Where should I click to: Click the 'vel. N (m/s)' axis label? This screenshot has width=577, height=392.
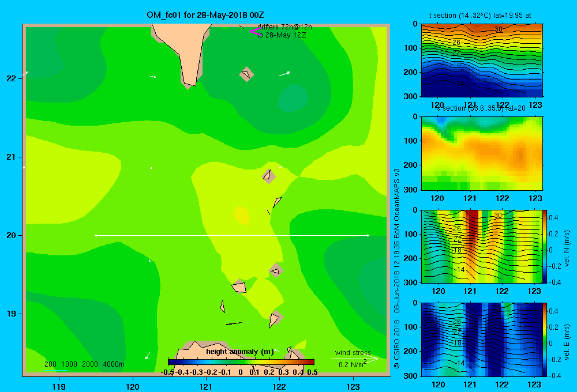(567, 248)
